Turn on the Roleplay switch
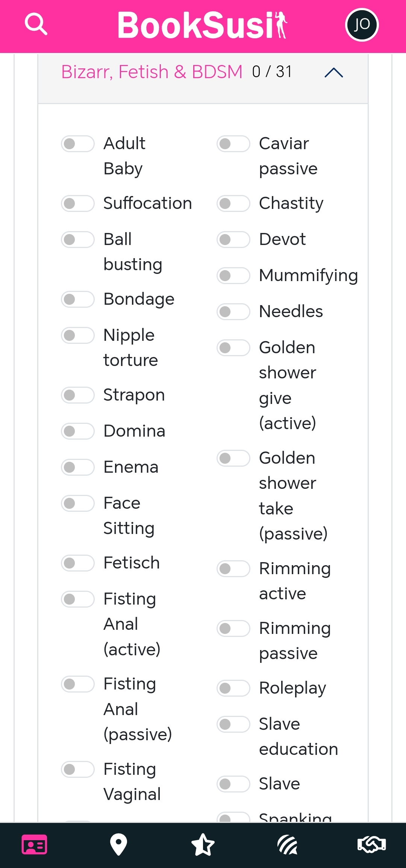This screenshot has height=868, width=406. coord(233,688)
